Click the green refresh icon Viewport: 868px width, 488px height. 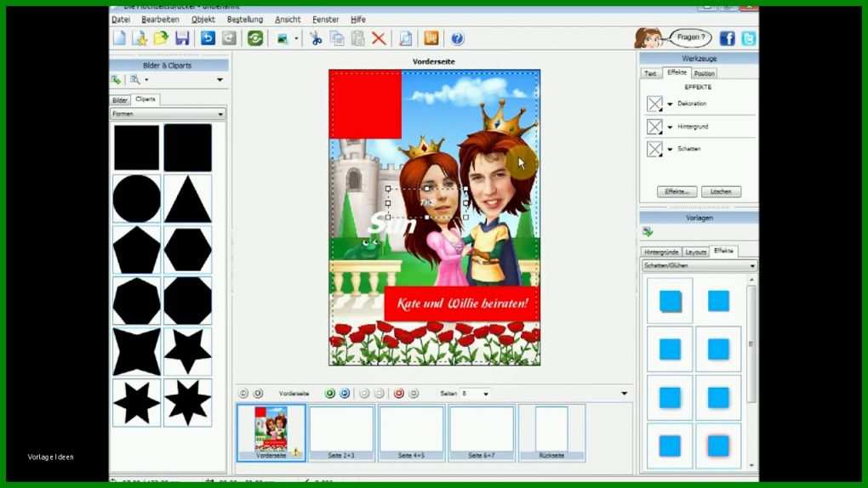tap(255, 38)
